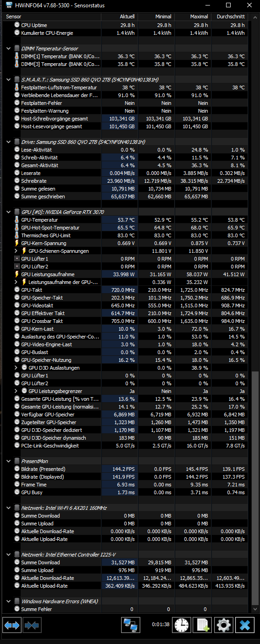Select the PCIe-Link-Geschwindigkeit row
The width and height of the screenshot is (260, 644).
click(x=126, y=446)
